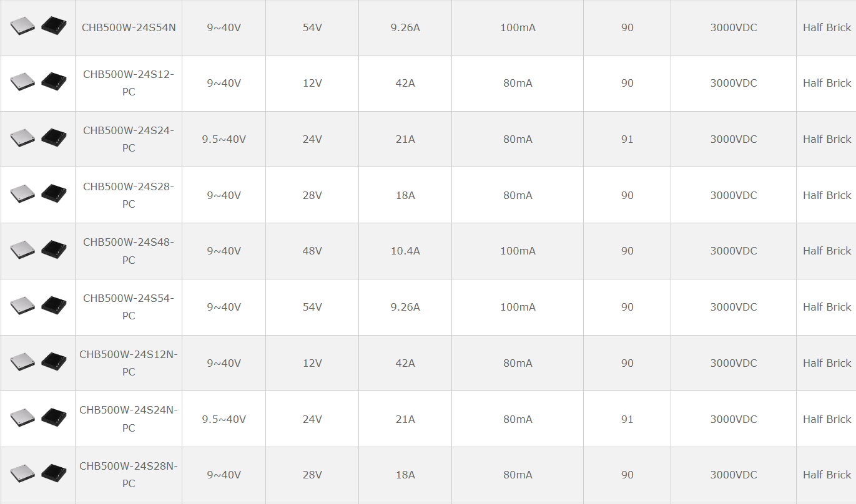Select silver converter image in CHB500W-24S28-PC row
The width and height of the screenshot is (856, 504).
[x=22, y=194]
